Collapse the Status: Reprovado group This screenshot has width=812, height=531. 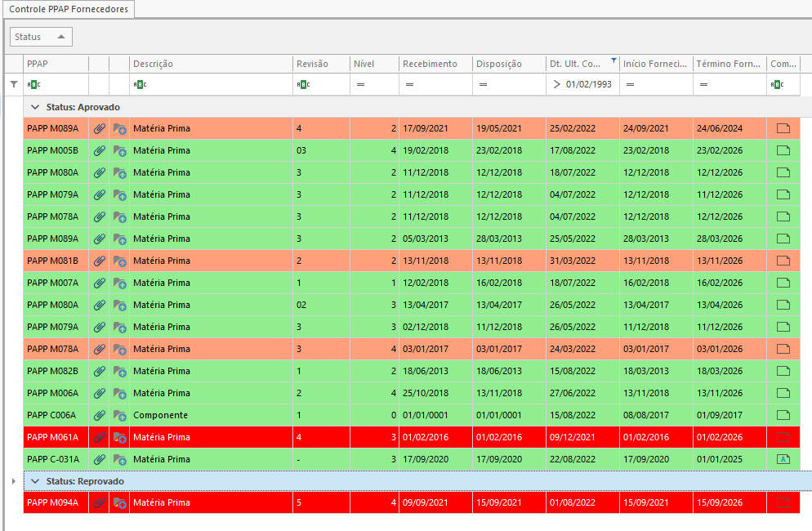click(35, 481)
